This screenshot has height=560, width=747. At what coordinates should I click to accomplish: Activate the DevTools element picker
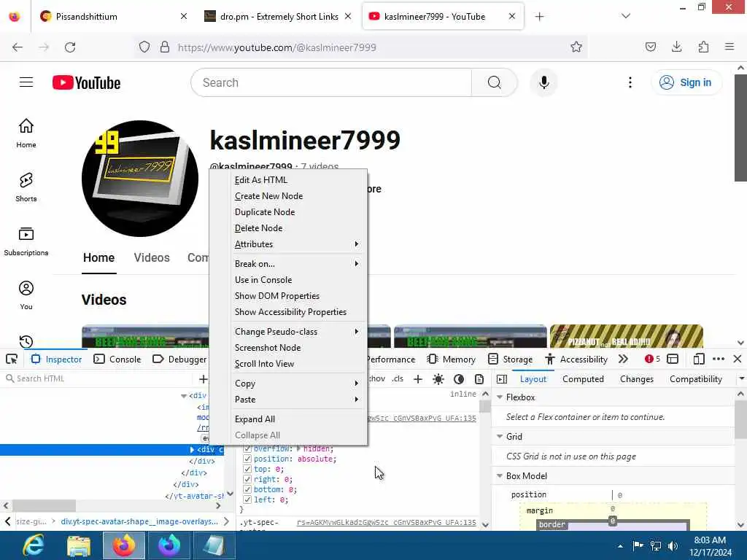point(12,359)
